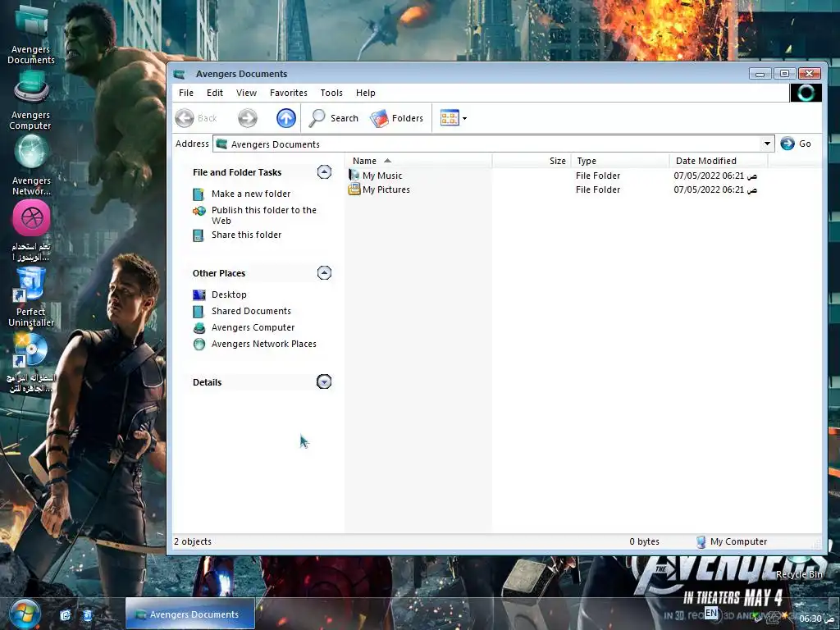Viewport: 840px width, 630px height.
Task: Click the My Computer status bar icon
Action: coord(701,542)
